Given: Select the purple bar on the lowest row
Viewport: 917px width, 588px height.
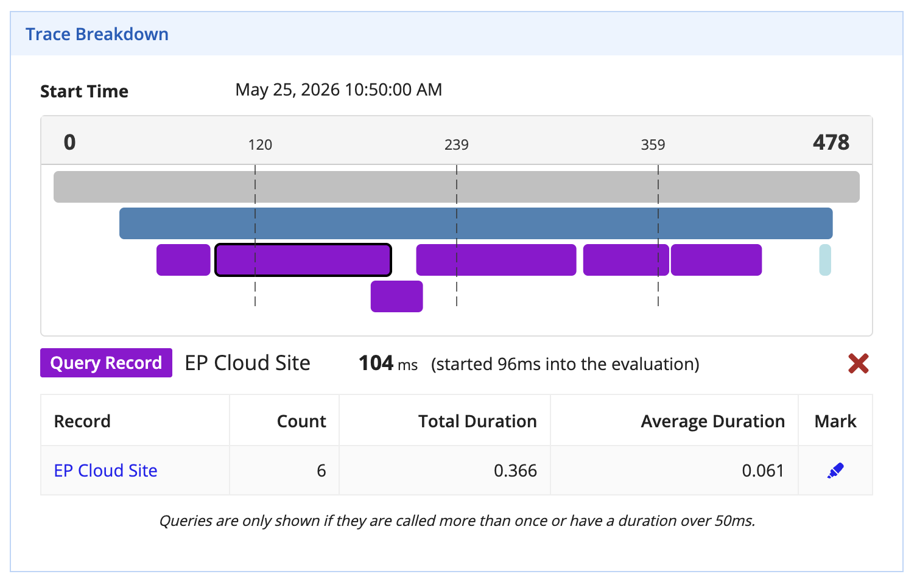Looking at the screenshot, I should [x=397, y=296].
